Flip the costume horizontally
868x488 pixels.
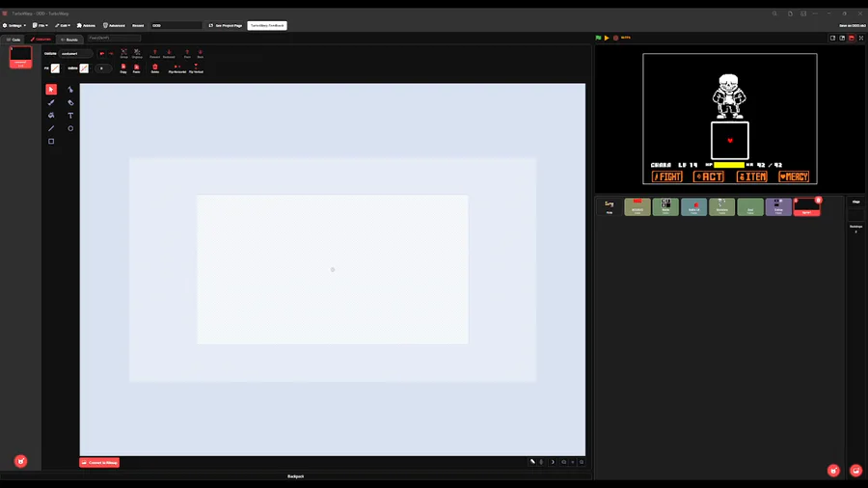pyautogui.click(x=177, y=68)
